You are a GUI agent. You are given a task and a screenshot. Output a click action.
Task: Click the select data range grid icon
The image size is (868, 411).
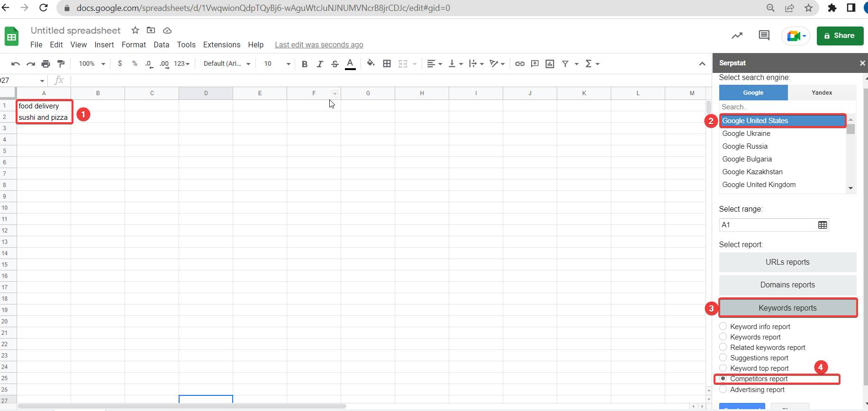coord(823,225)
